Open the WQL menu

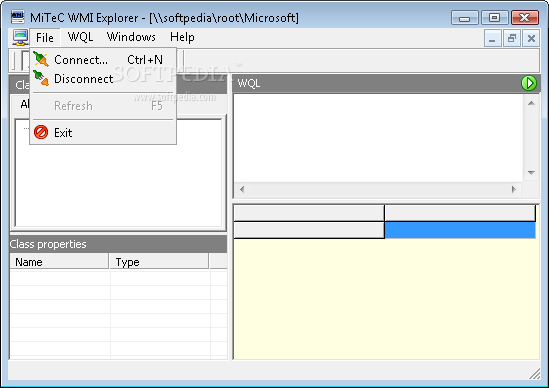(80, 37)
